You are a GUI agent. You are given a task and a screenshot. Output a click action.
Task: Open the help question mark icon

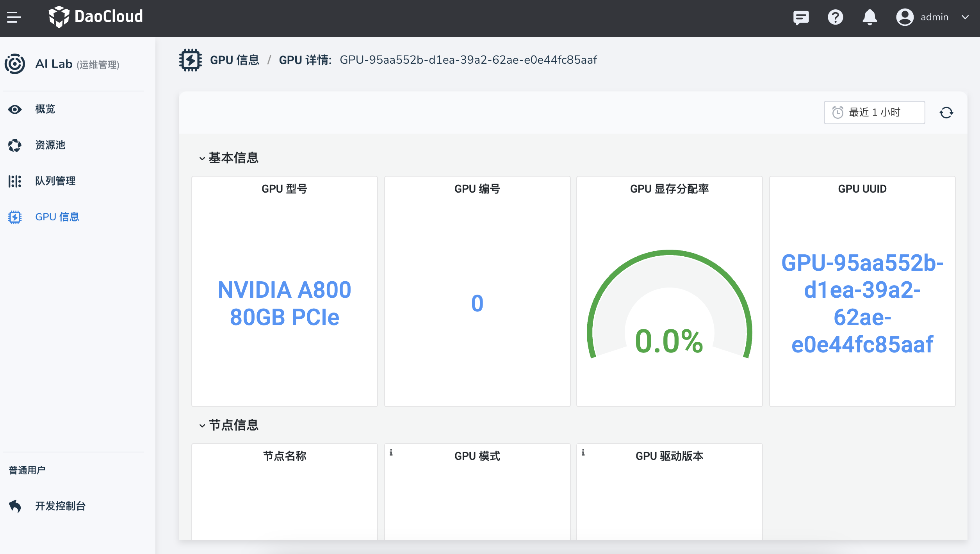[835, 17]
